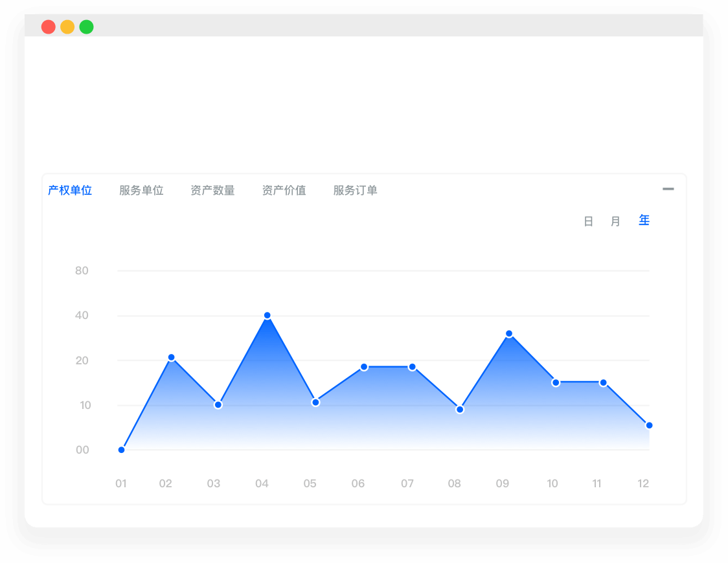Click the data point for month 01
728x563 pixels.
(121, 450)
